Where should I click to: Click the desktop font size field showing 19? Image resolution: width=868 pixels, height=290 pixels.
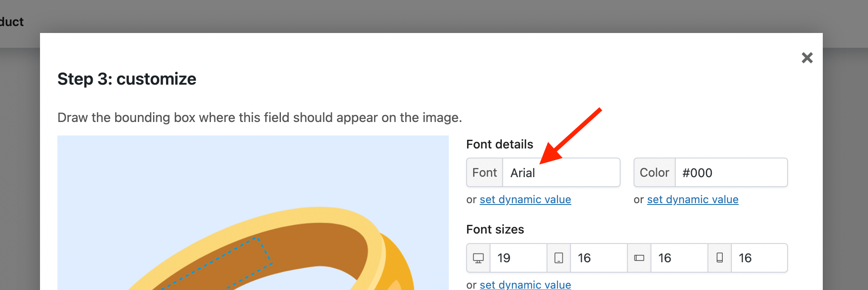point(518,258)
